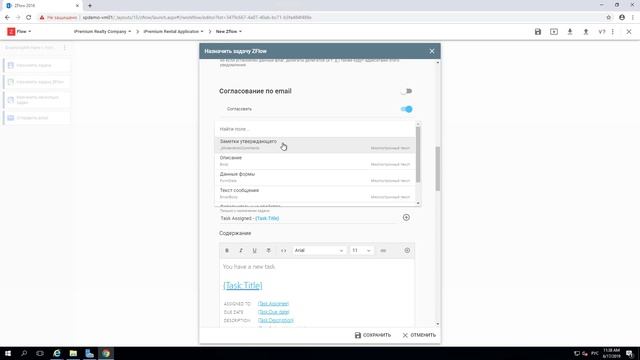Screen dimensions: 640x360
Task: Select Текст сообщения field in the list
Action: [315, 193]
